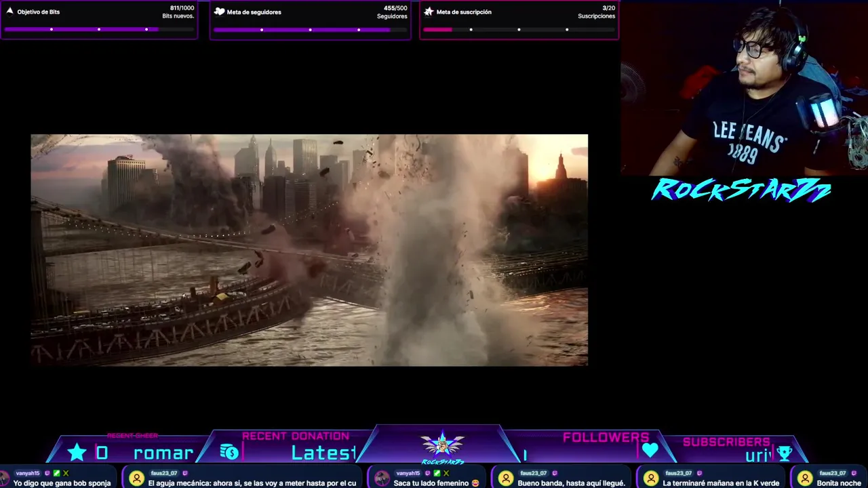The width and height of the screenshot is (868, 488).
Task: Click the star icon beside Meta de suscripción
Action: (429, 12)
